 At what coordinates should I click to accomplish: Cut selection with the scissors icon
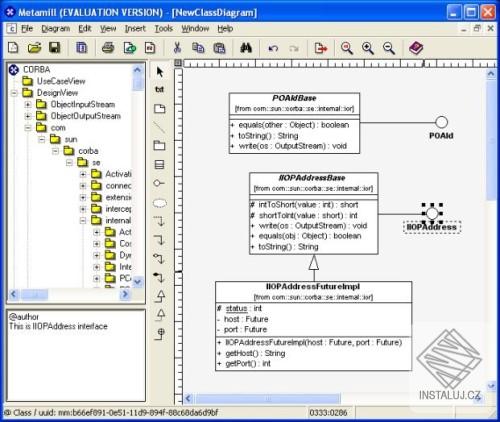pyautogui.click(x=177, y=48)
